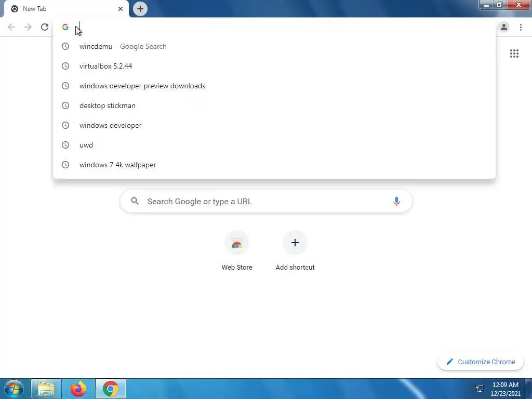532x399 pixels.
Task: Minimize the Chrome window
Action: (486, 5)
